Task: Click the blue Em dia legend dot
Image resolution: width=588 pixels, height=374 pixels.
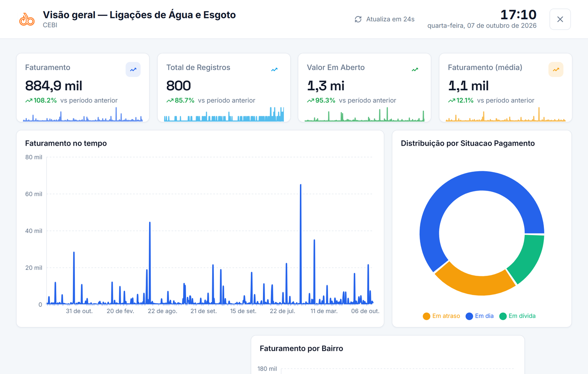Action: [470, 316]
